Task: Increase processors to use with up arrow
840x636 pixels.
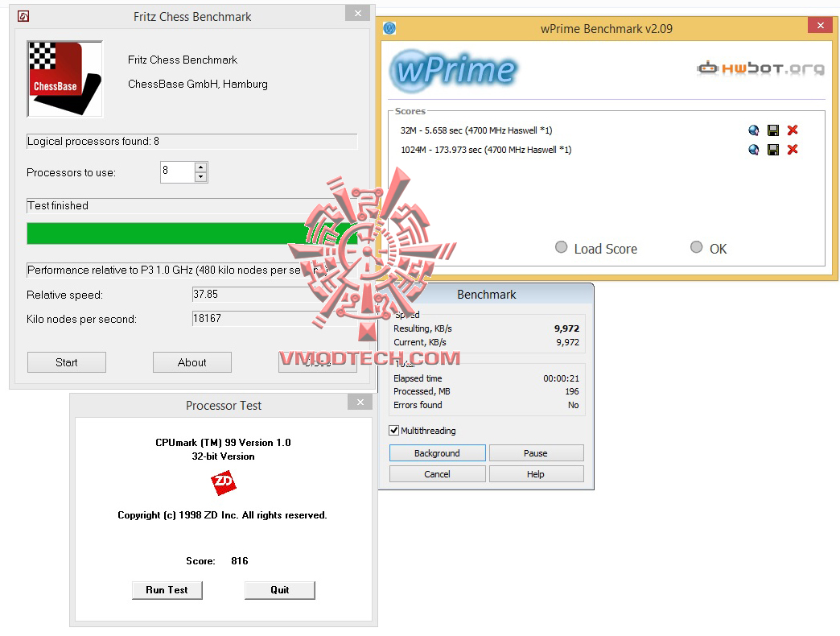Action: tap(201, 167)
